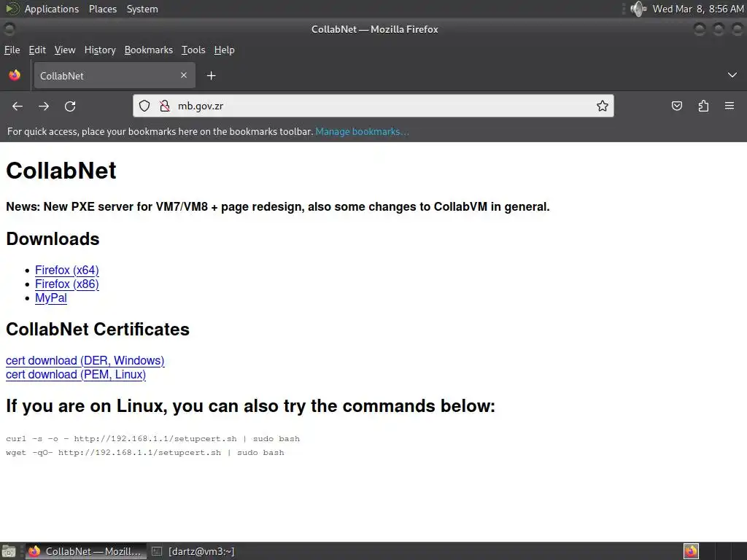Reload the current page

tap(70, 106)
